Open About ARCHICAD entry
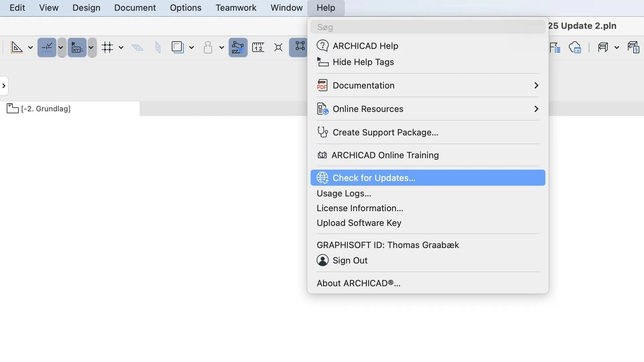The height and width of the screenshot is (362, 644). click(358, 283)
